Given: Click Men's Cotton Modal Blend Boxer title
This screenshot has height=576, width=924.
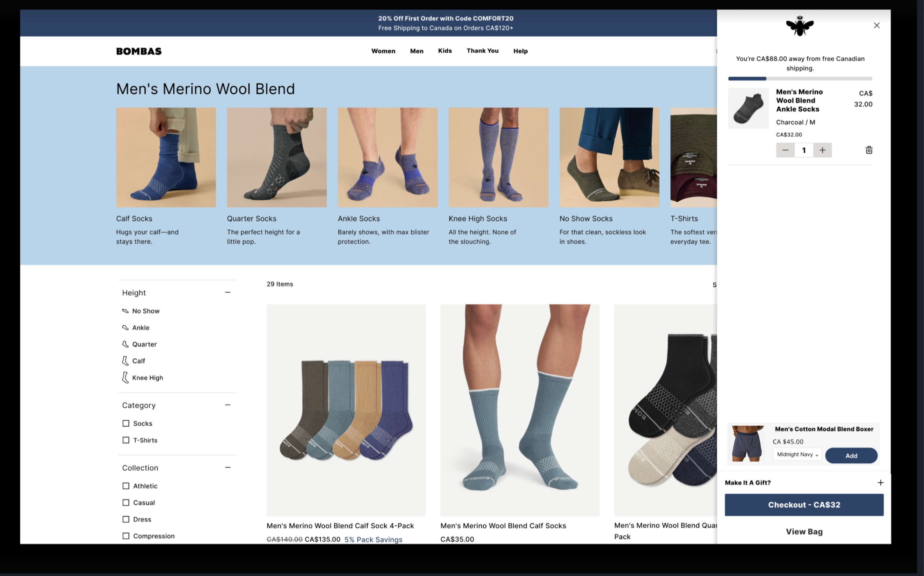Looking at the screenshot, I should [824, 429].
